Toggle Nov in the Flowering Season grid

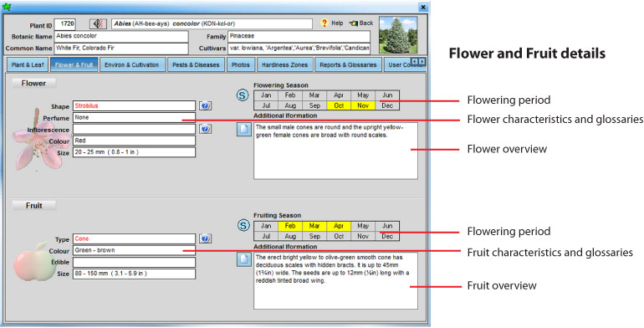[363, 105]
